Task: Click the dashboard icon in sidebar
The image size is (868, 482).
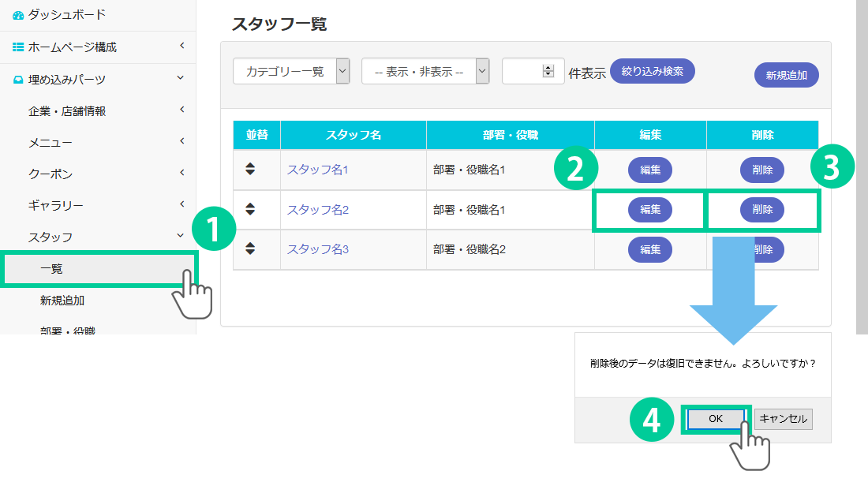Action: (18, 15)
